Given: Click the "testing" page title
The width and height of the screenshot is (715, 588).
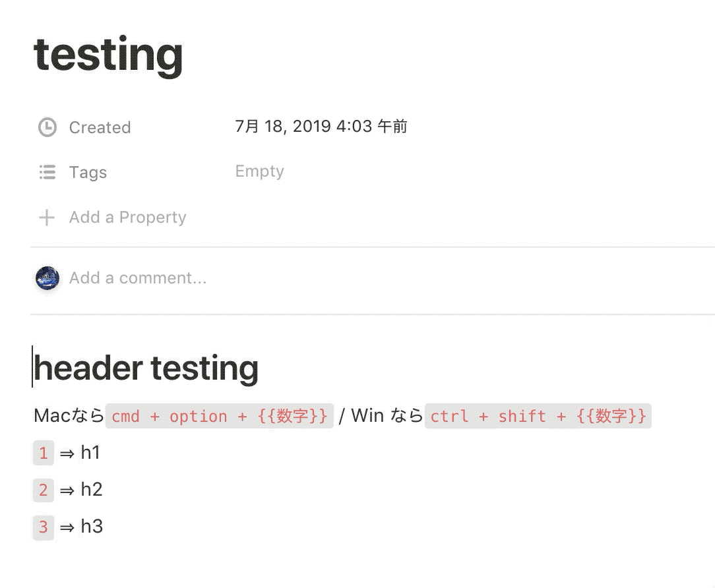Looking at the screenshot, I should pyautogui.click(x=108, y=54).
